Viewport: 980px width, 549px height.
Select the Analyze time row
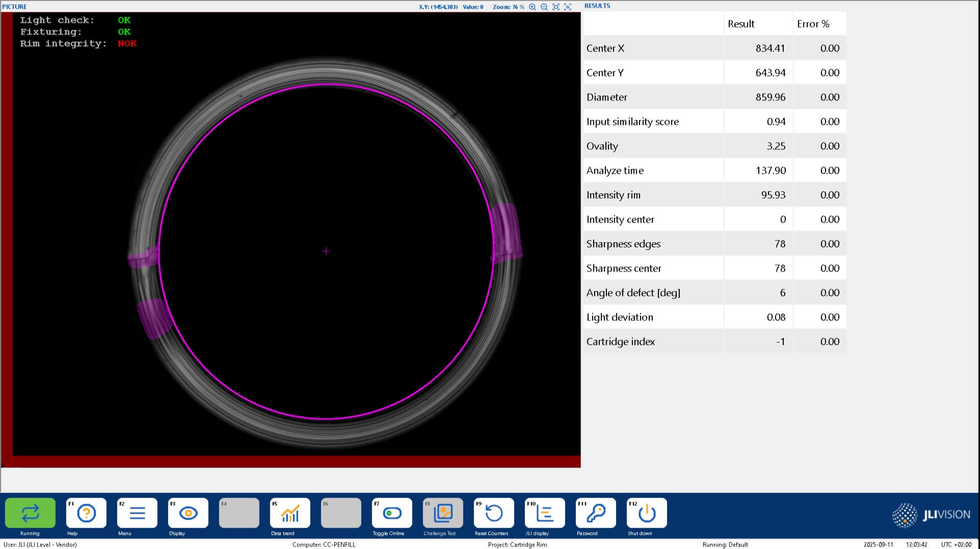(x=714, y=171)
